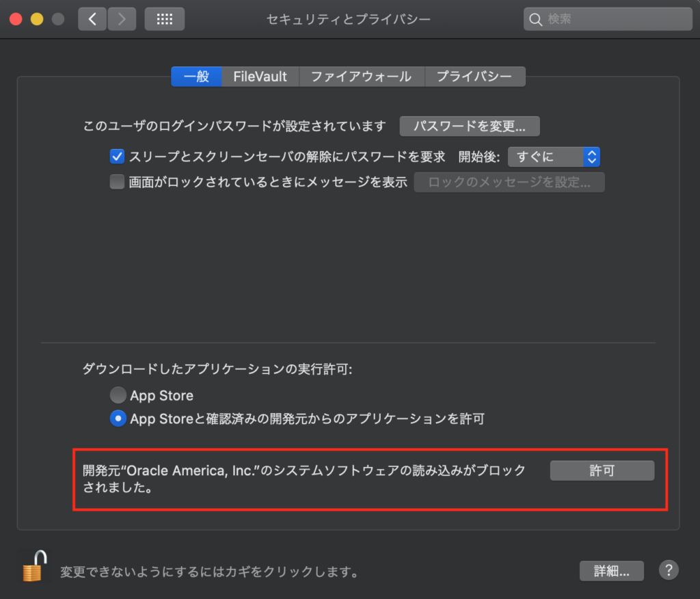Click the セキュリティとプライバシー window title
700x599 pixels.
[348, 19]
